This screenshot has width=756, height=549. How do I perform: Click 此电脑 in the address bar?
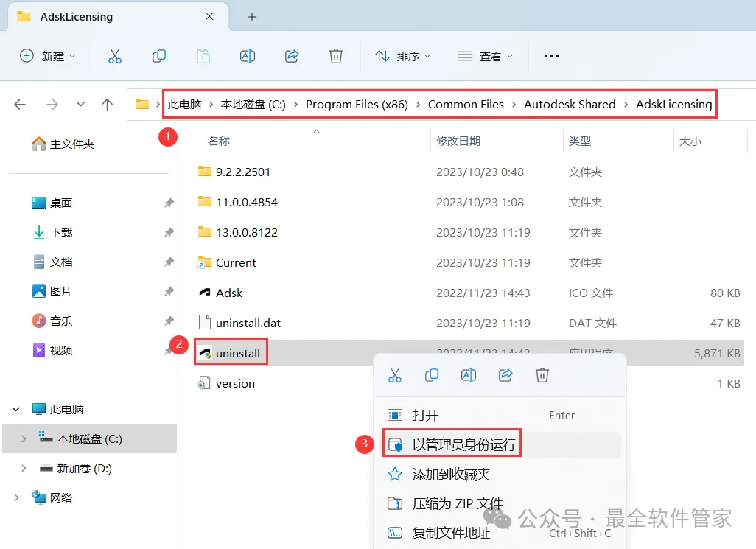185,104
